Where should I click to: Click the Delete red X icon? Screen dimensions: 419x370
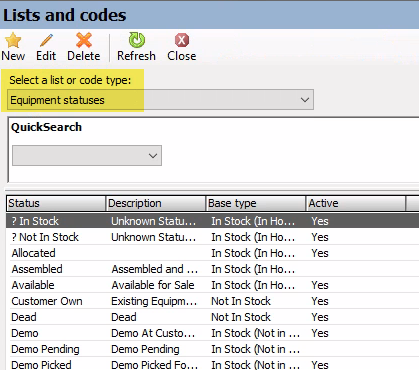[84, 40]
